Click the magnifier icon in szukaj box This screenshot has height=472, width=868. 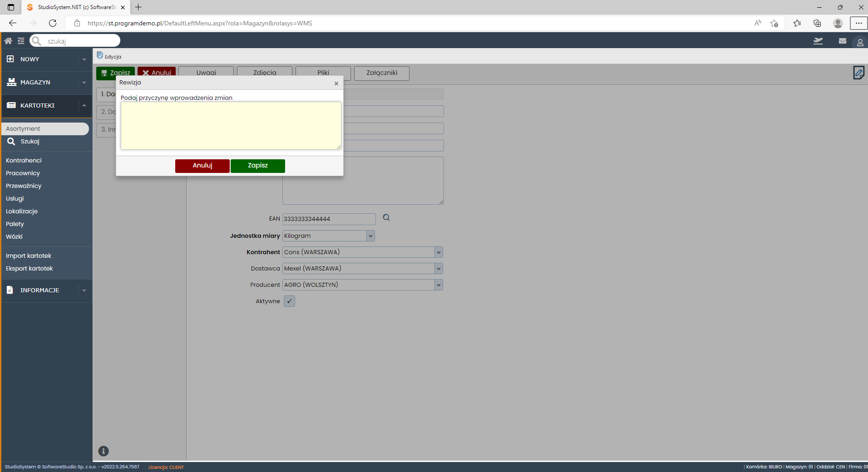pos(37,41)
